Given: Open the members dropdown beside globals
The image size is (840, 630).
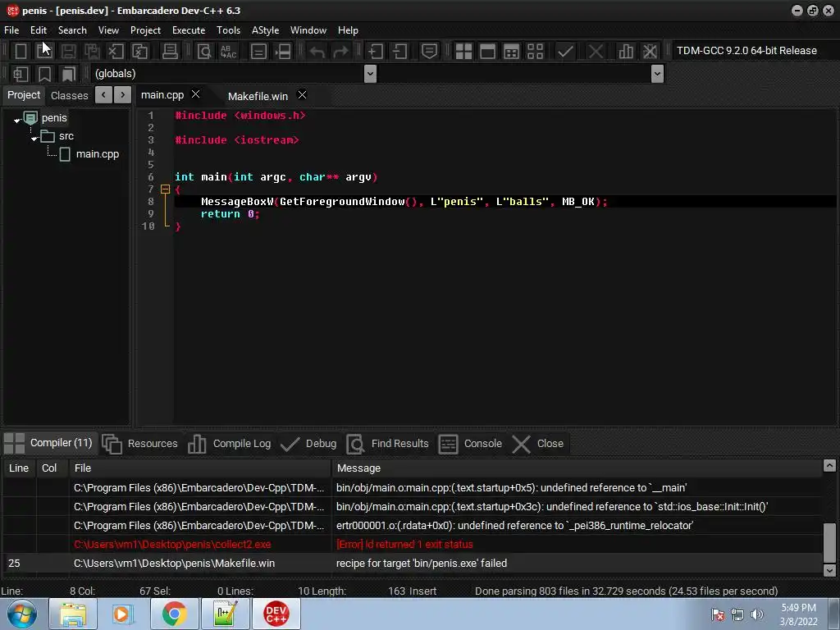Looking at the screenshot, I should (x=657, y=74).
